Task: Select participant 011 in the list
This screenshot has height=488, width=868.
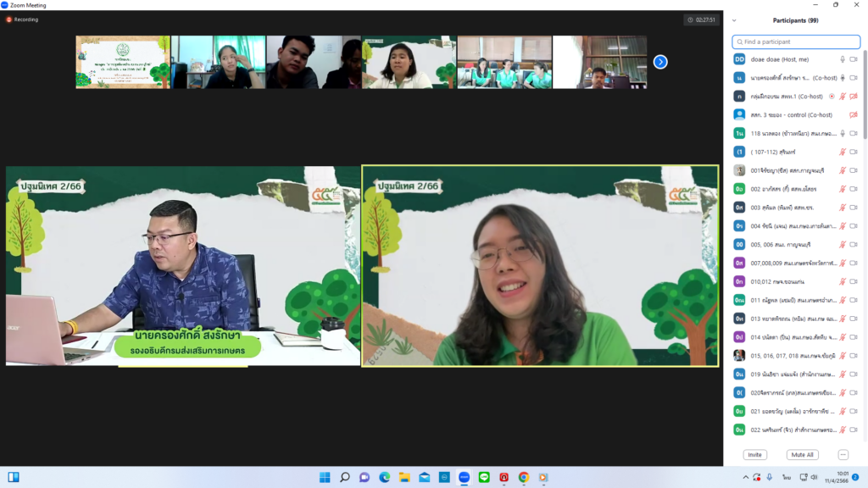Action: 788,300
